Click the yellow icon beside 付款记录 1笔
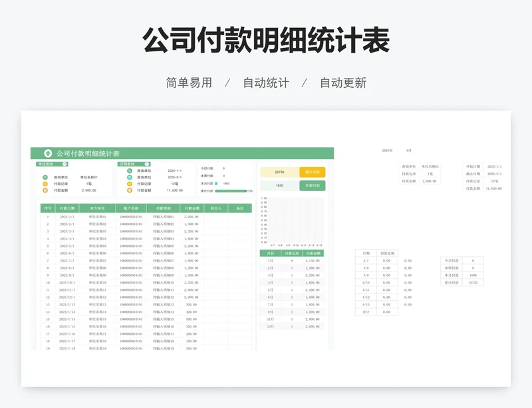 pos(45,184)
